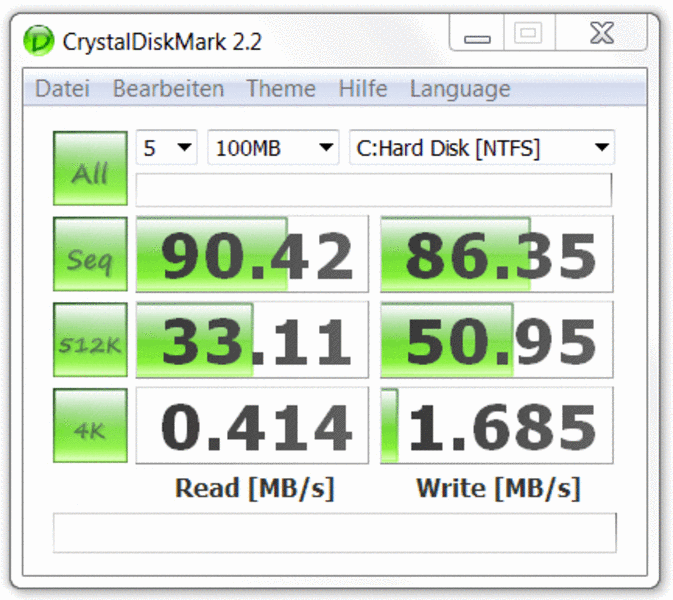Start the 512K benchmark test
This screenshot has width=673, height=600.
[x=90, y=340]
